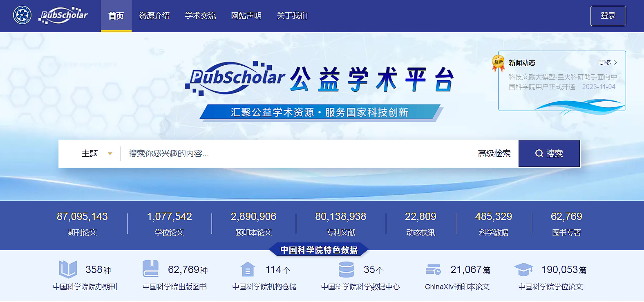Click the gold medal badge in the news panel
Viewport: 644px width, 302px height.
point(498,63)
